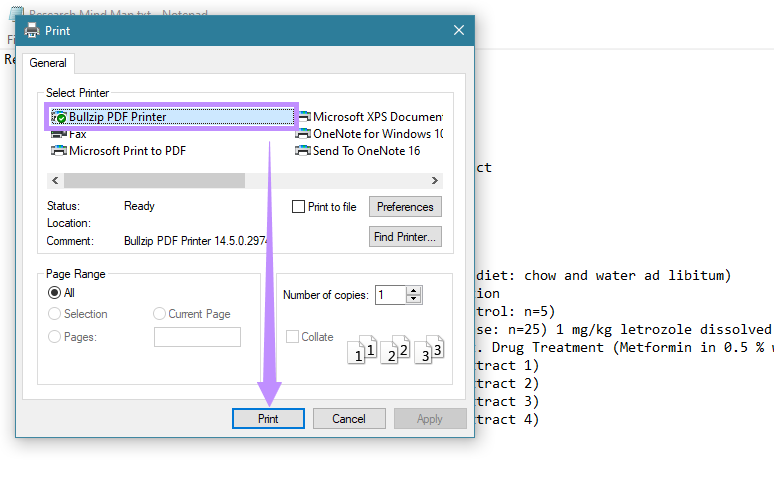
Task: Select OneNote for Windows 10 printer icon
Action: (x=303, y=134)
